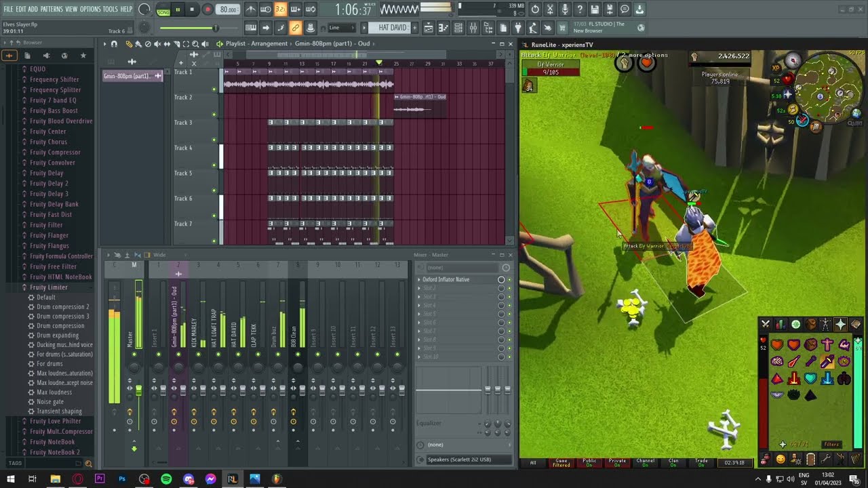Open the RuneLite combat options tab
The height and width of the screenshot is (488, 868).
[766, 324]
